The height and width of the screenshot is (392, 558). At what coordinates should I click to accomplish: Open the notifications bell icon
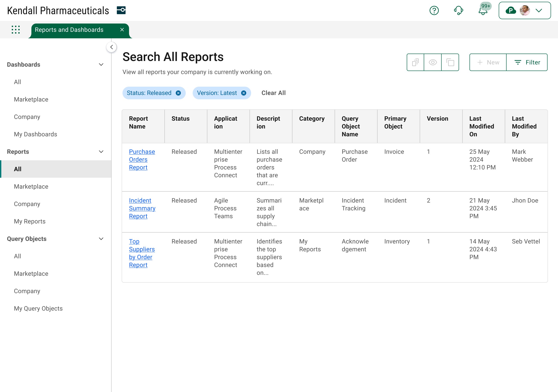click(483, 11)
